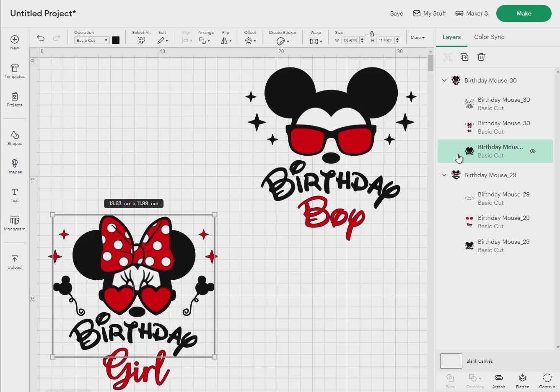Click the Width size input field

coord(350,41)
